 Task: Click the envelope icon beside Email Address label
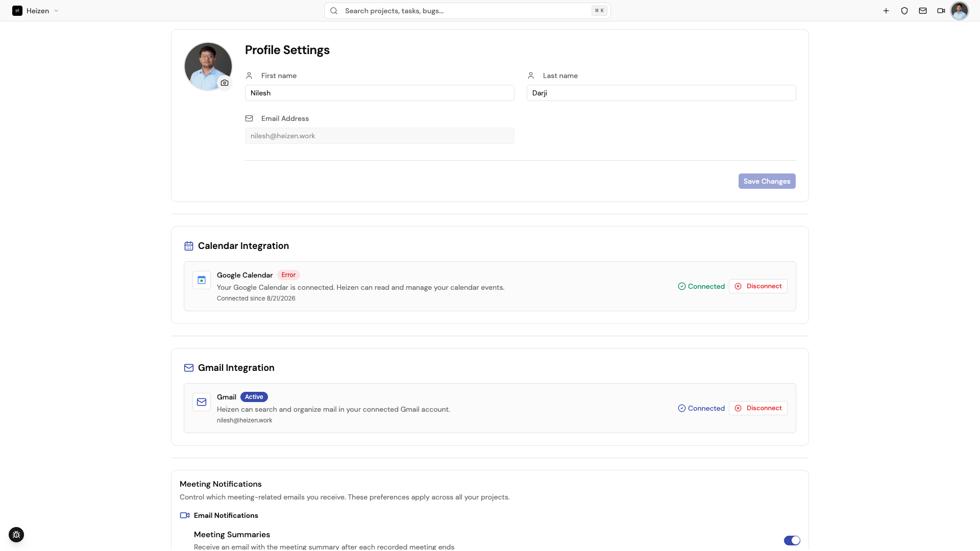pyautogui.click(x=249, y=118)
